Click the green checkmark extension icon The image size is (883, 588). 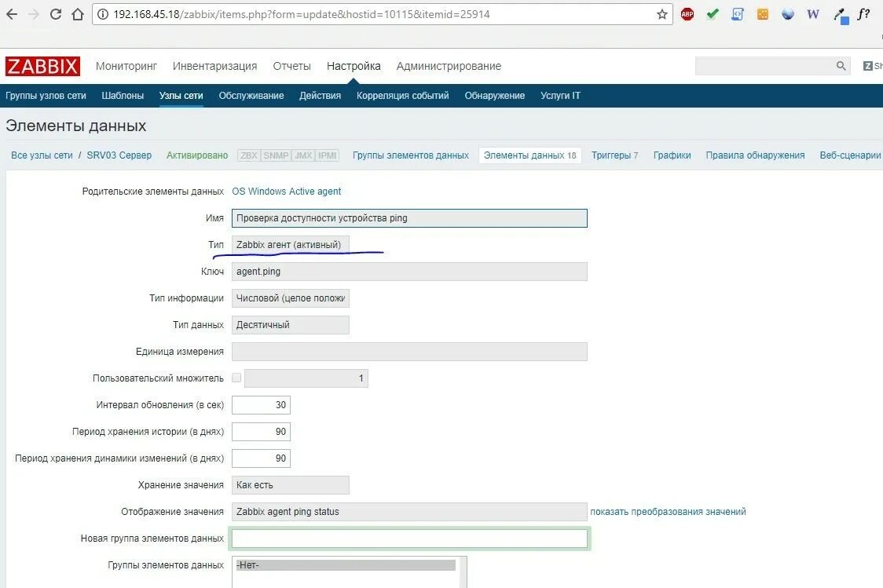[713, 14]
